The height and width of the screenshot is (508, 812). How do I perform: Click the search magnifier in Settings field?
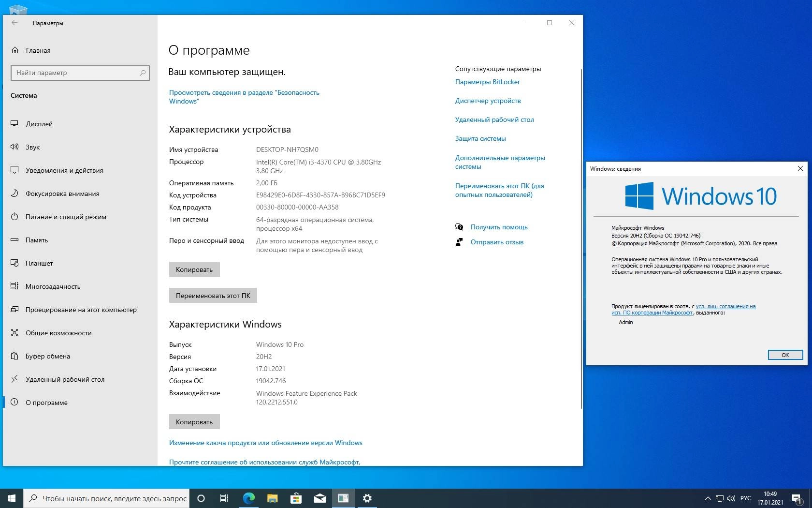tap(143, 73)
